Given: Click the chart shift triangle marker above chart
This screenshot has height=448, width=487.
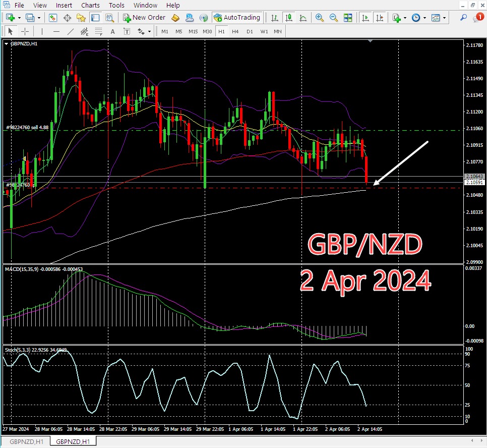Looking at the screenshot, I should (370, 41).
